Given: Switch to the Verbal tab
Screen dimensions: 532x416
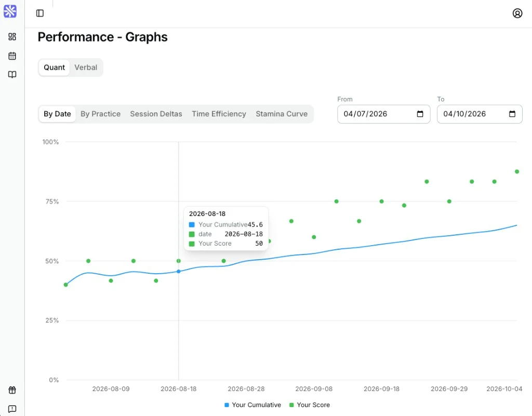Looking at the screenshot, I should tap(86, 68).
